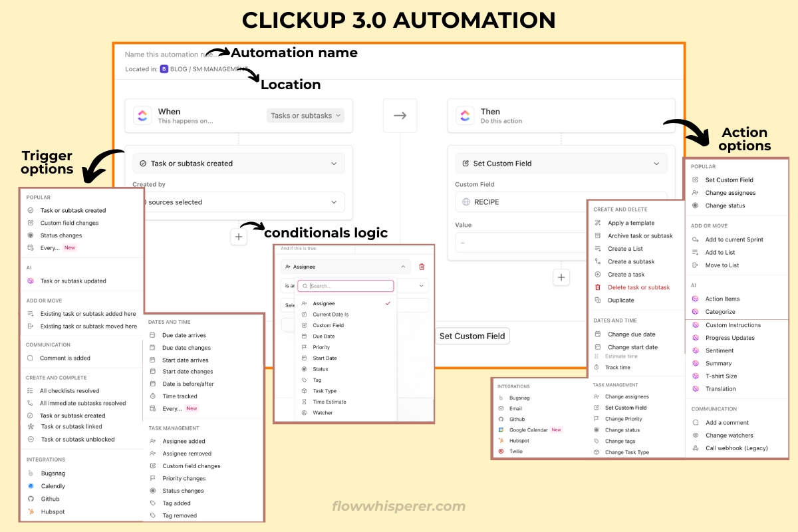Select All immediate subtasks resolved trigger

pos(83,403)
